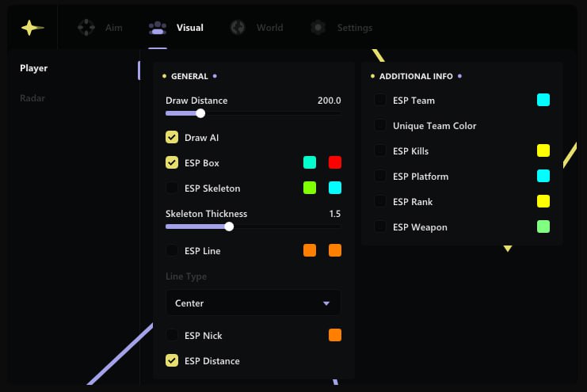587x392 pixels.
Task: Click the yellow star logo icon
Action: tap(32, 28)
